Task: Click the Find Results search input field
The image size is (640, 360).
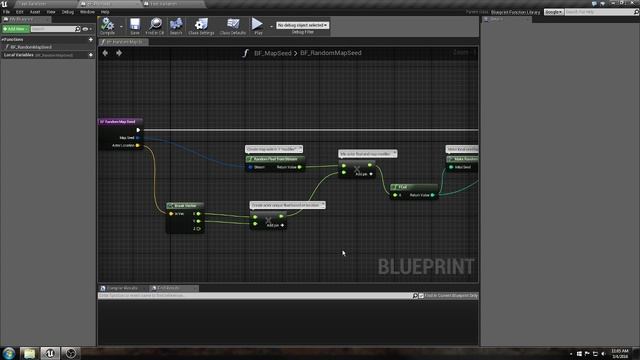Action: point(255,296)
